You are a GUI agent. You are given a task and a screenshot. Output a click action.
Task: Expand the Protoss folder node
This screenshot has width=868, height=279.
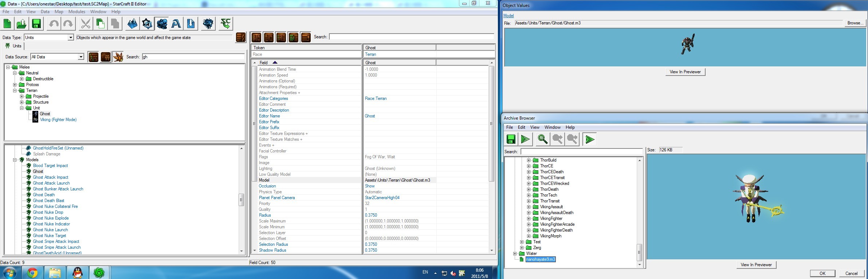pyautogui.click(x=15, y=85)
